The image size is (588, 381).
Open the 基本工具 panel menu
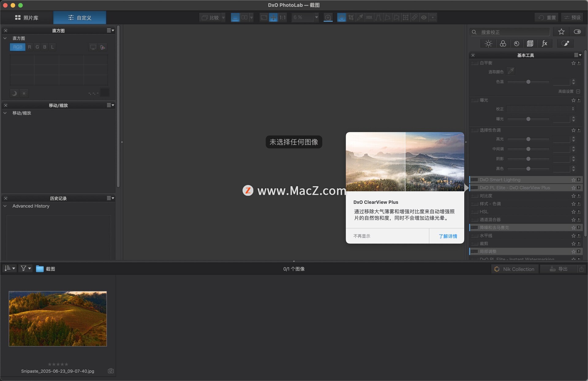578,55
